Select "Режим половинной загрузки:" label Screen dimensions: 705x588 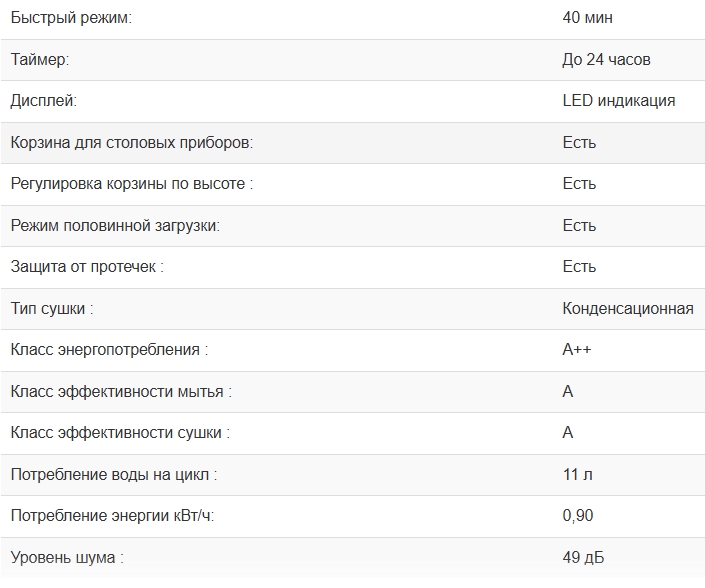coord(115,226)
